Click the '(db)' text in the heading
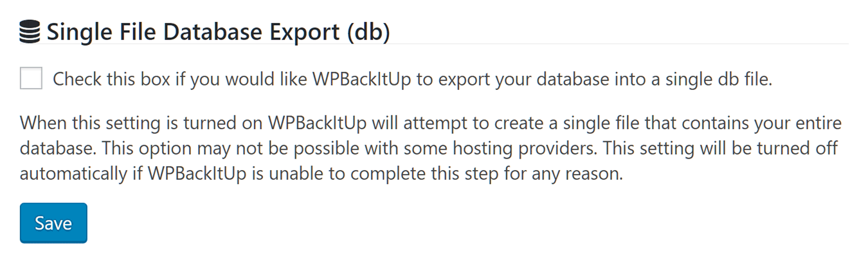This screenshot has width=868, height=260. click(x=368, y=32)
